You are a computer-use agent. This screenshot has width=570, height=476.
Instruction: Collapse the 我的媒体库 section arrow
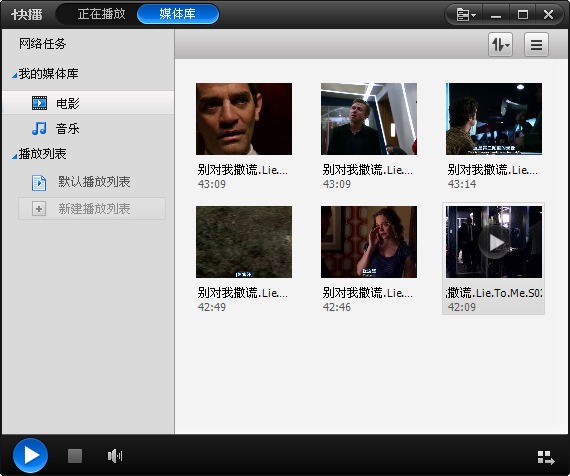(14, 76)
